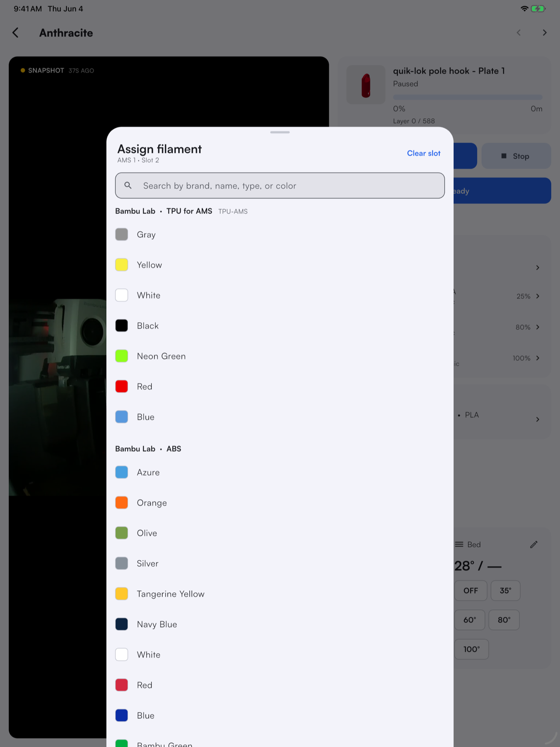Image resolution: width=560 pixels, height=747 pixels.
Task: Tap the search magnifier icon
Action: tap(128, 186)
